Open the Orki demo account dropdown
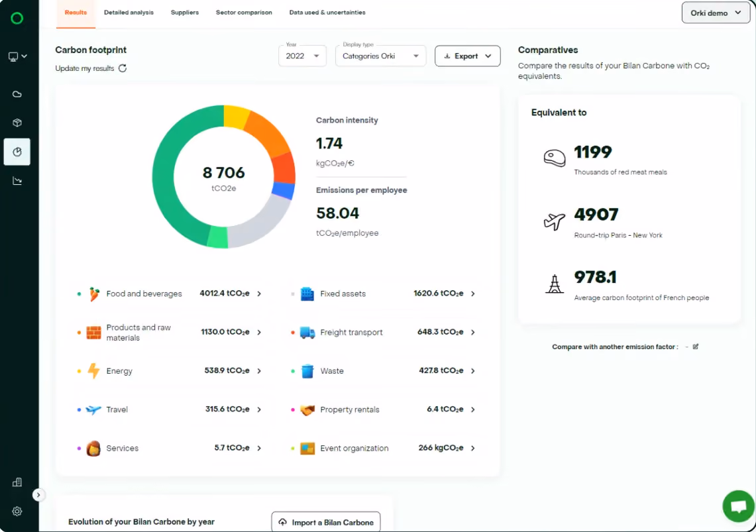Screen dimensions: 756x532 (716, 13)
